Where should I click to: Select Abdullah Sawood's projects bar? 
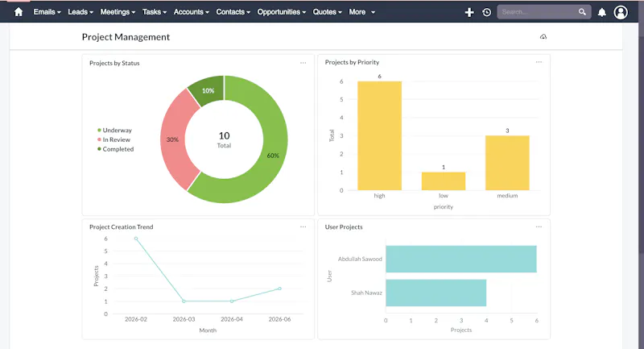point(461,259)
